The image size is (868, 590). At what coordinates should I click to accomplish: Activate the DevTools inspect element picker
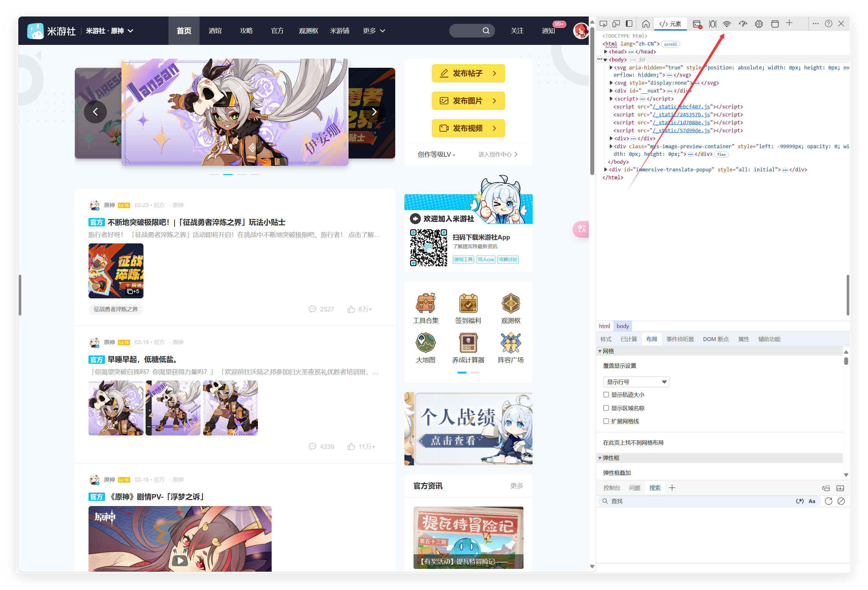coord(603,24)
